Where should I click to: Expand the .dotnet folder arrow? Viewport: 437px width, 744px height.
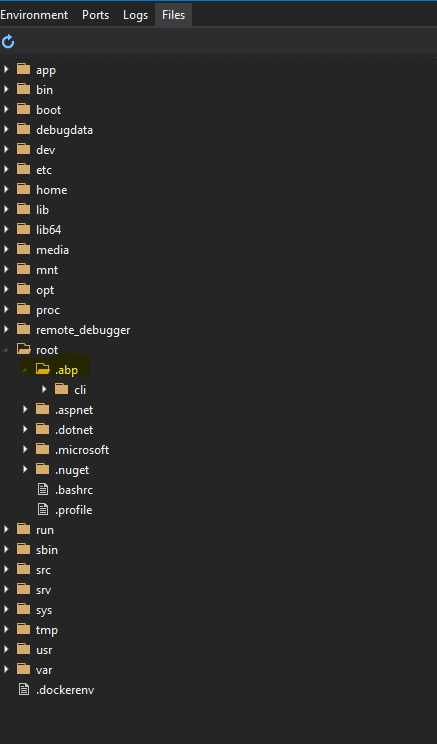[x=25, y=429]
